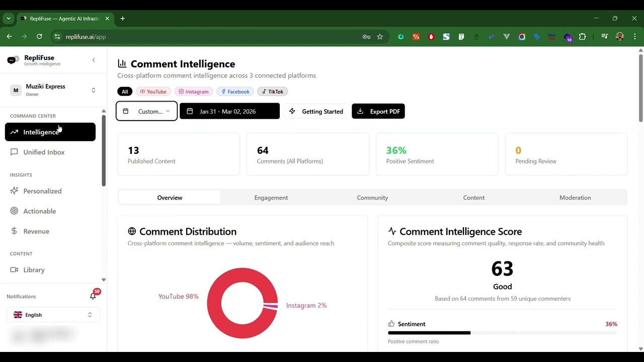The width and height of the screenshot is (644, 362).
Task: Open the notifications bell icon
Action: tap(93, 297)
